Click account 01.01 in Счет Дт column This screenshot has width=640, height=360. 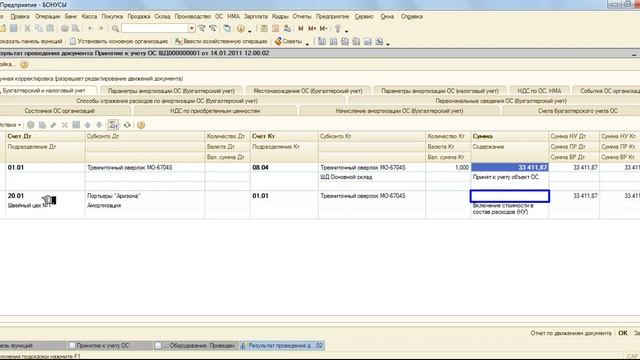(16, 167)
